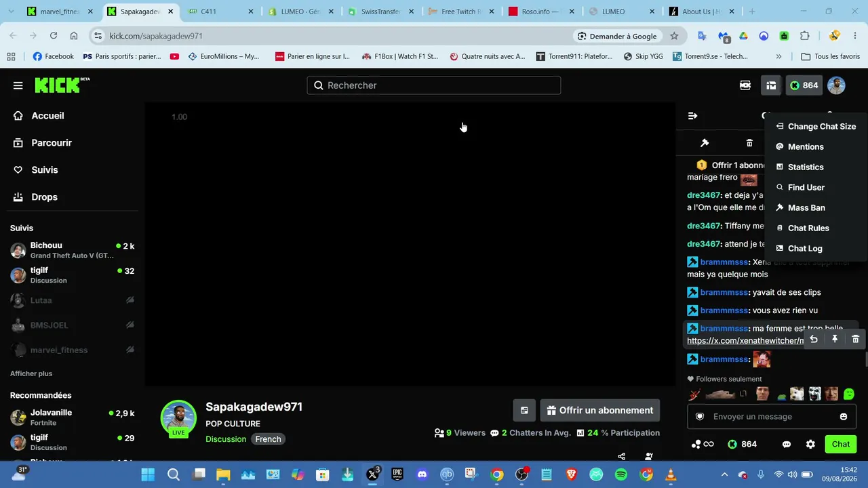Open offline channel marvel_fitness
The width and height of the screenshot is (868, 488).
(73, 350)
